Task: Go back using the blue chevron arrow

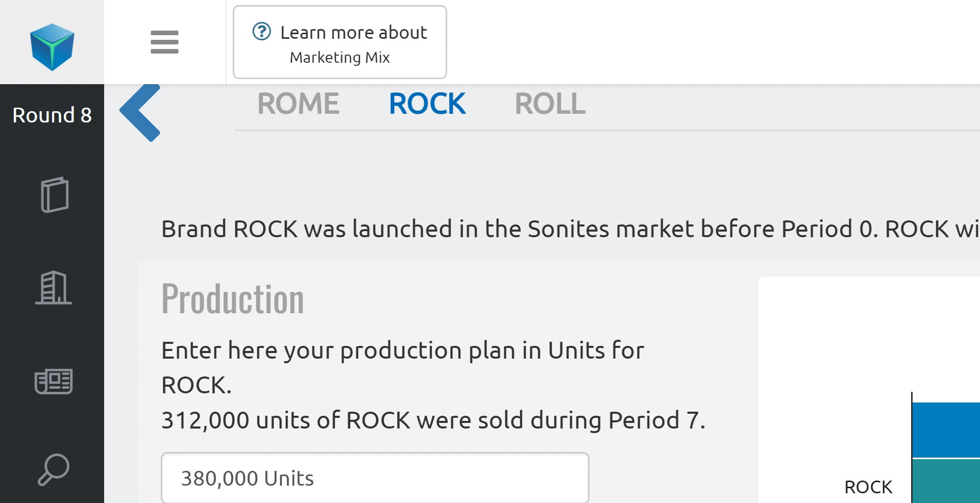Action: (140, 112)
